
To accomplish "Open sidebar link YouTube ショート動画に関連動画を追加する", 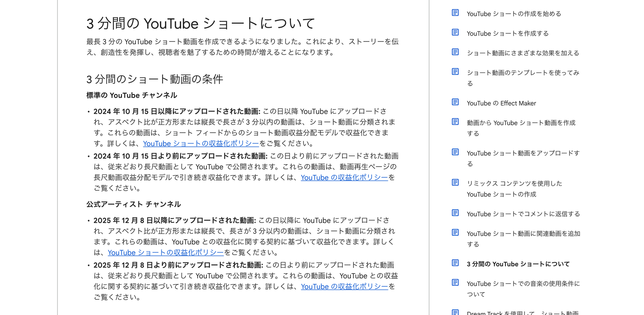I will pyautogui.click(x=523, y=239).
